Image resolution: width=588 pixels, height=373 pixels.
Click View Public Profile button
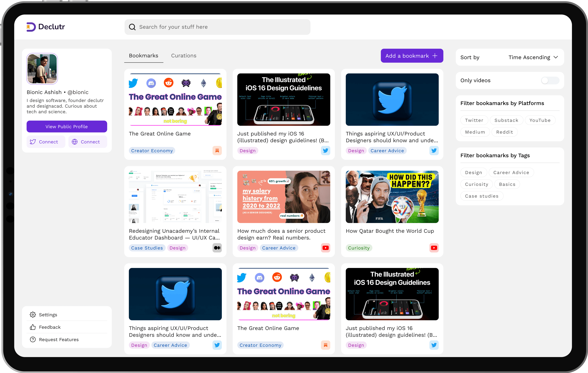click(x=67, y=127)
